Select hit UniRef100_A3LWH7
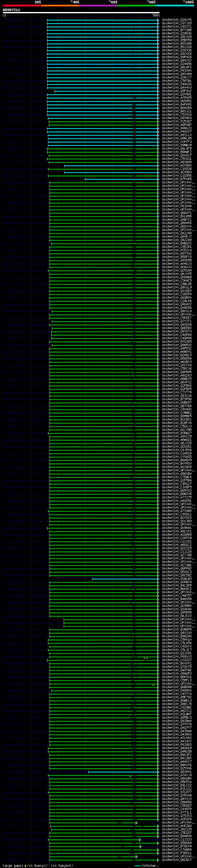The height and width of the screenshot is (868, 197). point(177,714)
